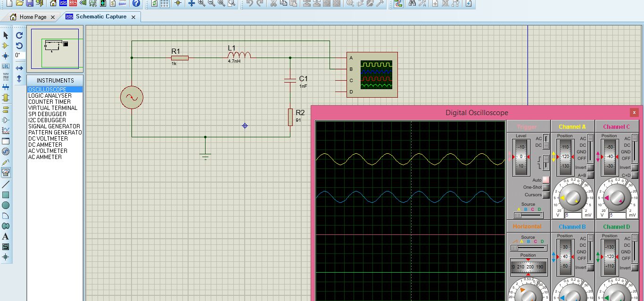The height and width of the screenshot is (301, 644).
Task: Close the Home Page tab
Action: coord(53,17)
